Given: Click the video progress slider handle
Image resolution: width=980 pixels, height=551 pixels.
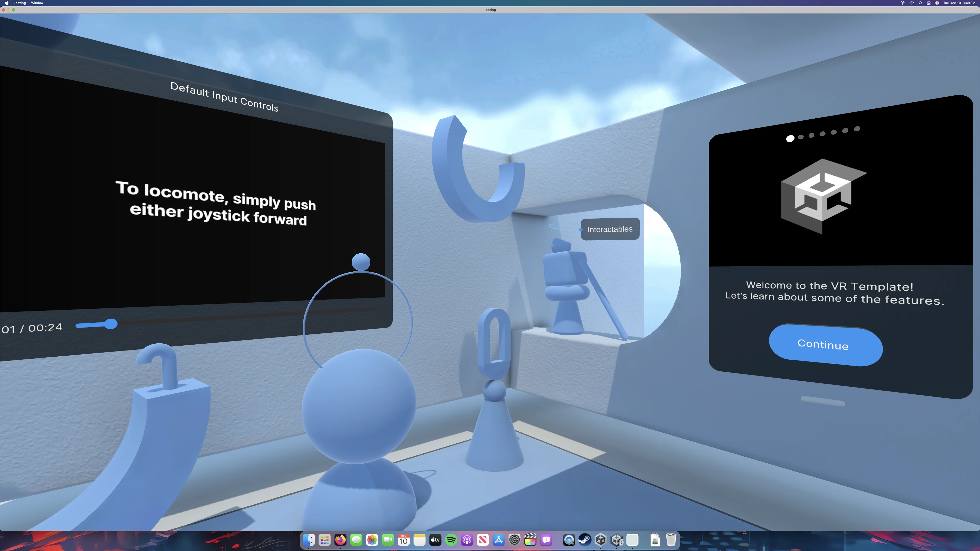Looking at the screenshot, I should pos(111,324).
